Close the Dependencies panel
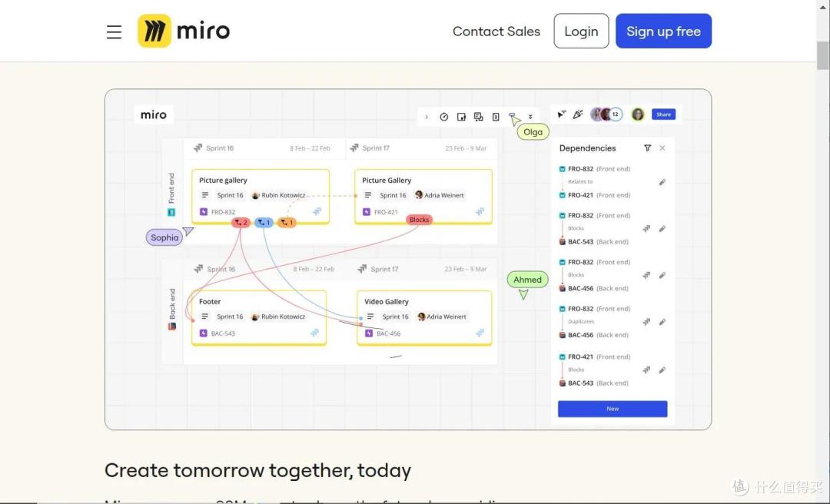The height and width of the screenshot is (504, 830). click(x=662, y=148)
